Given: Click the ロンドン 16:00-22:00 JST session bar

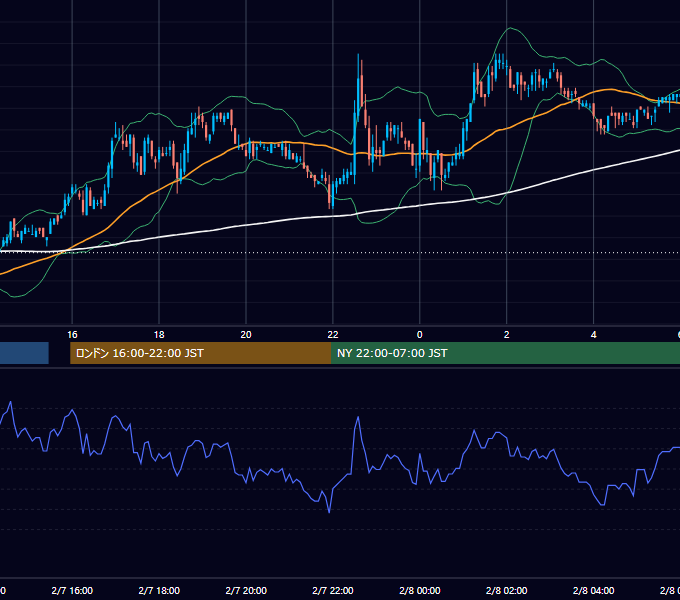Looking at the screenshot, I should coord(200,353).
